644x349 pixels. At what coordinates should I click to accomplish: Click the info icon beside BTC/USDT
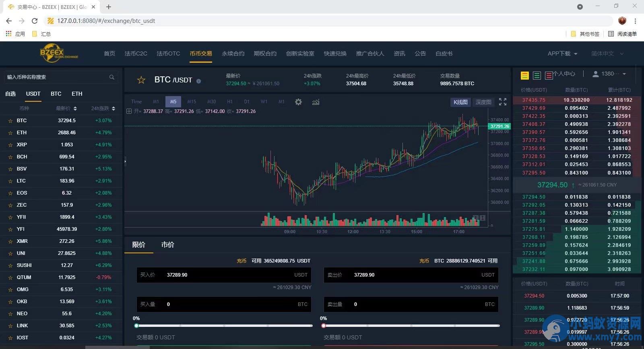198,81
